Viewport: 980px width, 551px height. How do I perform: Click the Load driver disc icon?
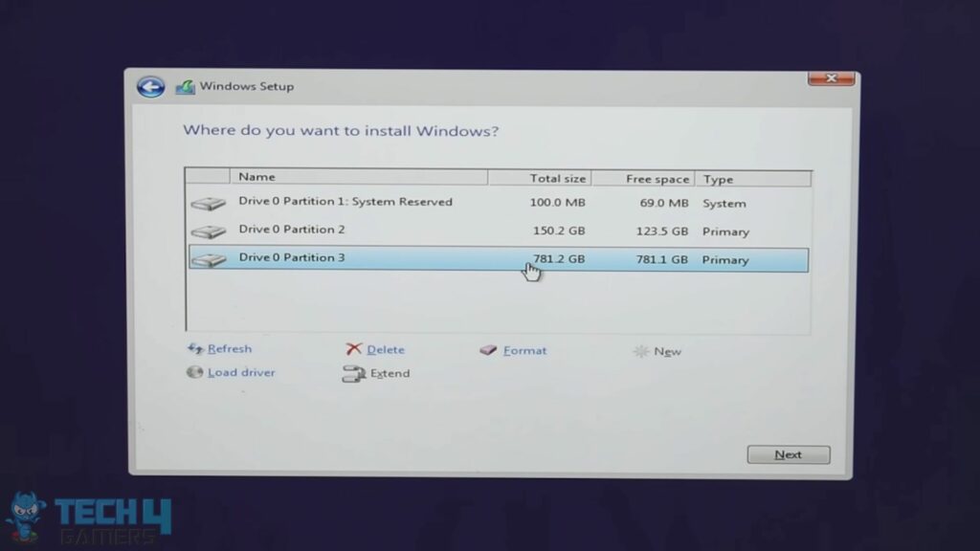[194, 372]
